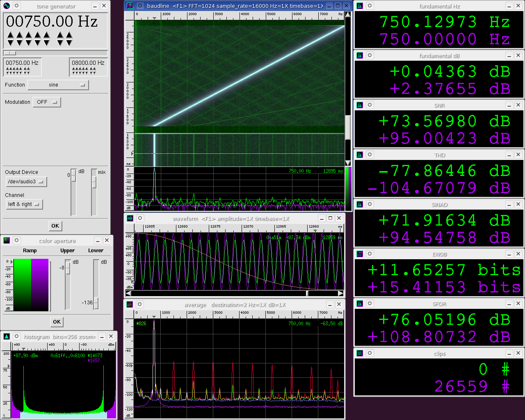Open the Function dropdown showing sine

[x=58, y=85]
